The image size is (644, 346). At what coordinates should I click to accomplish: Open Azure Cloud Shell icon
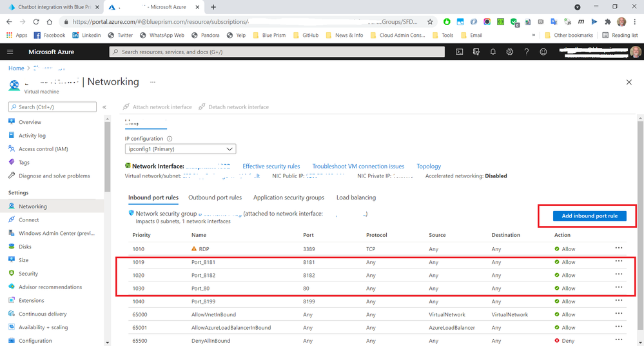pyautogui.click(x=460, y=52)
